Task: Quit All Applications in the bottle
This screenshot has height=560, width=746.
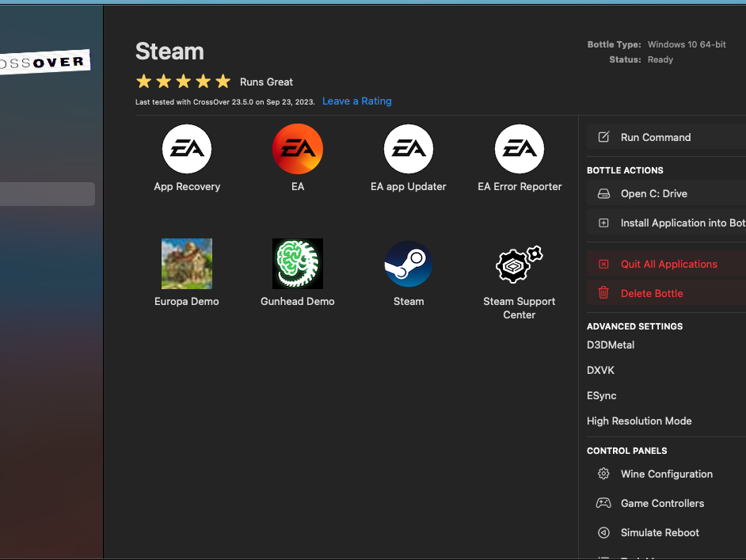Action: [x=666, y=264]
